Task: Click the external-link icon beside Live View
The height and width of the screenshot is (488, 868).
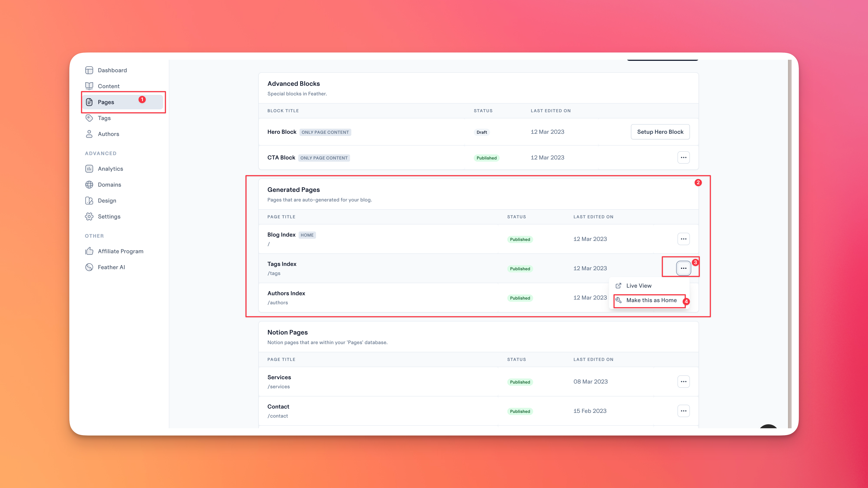Action: [x=619, y=285]
